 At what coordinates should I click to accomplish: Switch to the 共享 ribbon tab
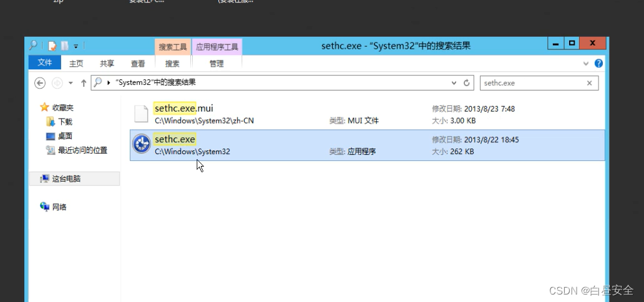(107, 63)
